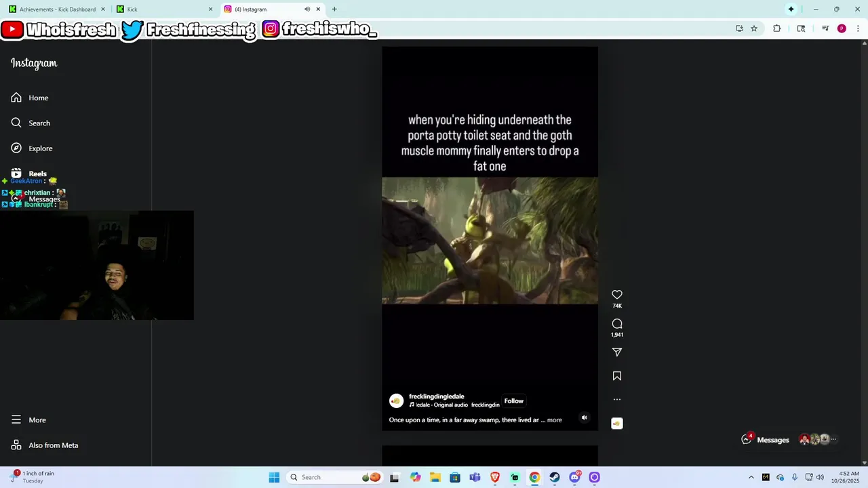The height and width of the screenshot is (488, 868).
Task: Go to Instagram Home
Action: click(x=30, y=98)
